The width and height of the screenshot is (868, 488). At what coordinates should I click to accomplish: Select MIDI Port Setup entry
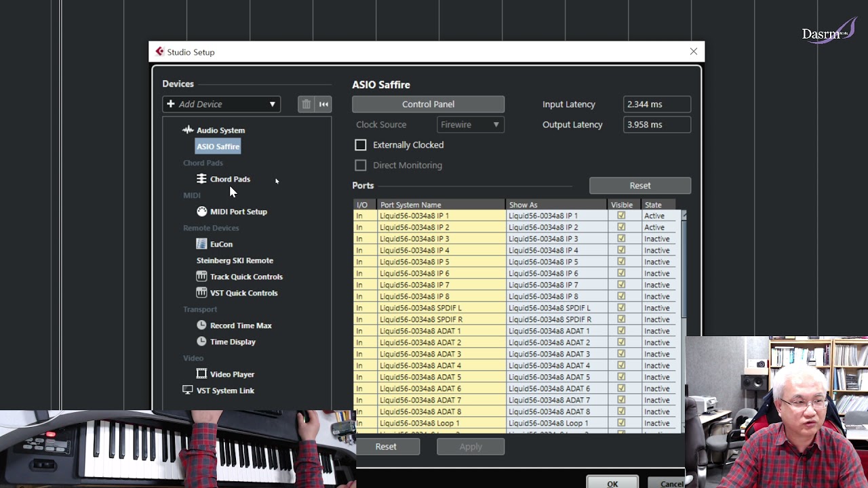pyautogui.click(x=238, y=211)
